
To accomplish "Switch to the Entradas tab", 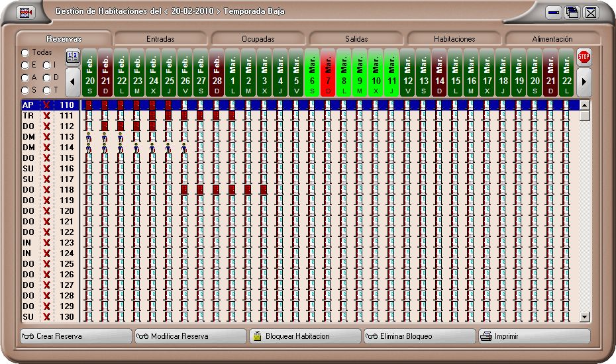I will (x=160, y=39).
